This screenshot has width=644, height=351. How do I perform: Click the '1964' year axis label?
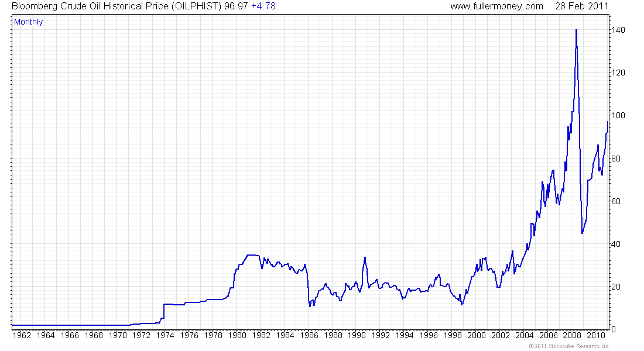[46, 335]
